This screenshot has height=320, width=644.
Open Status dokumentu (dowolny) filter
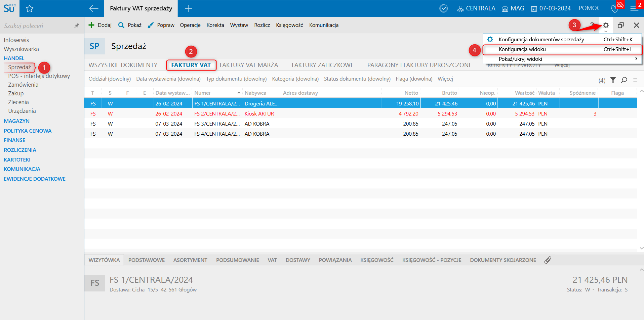click(x=357, y=79)
